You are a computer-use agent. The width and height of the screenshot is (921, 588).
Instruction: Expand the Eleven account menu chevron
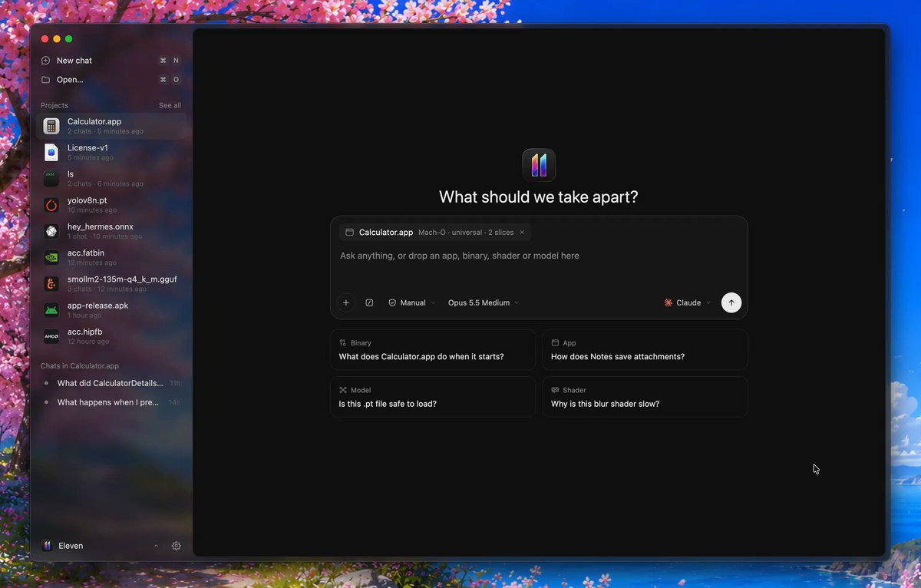[157, 546]
